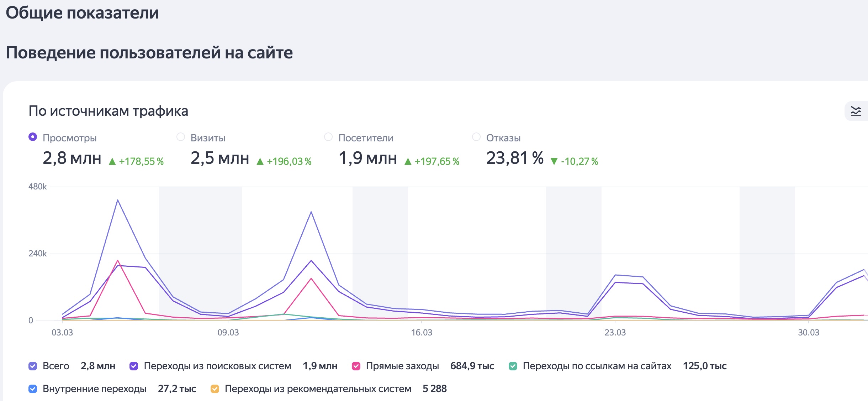The width and height of the screenshot is (868, 401).
Task: Click the 16.03 date on the axis
Action: (422, 333)
